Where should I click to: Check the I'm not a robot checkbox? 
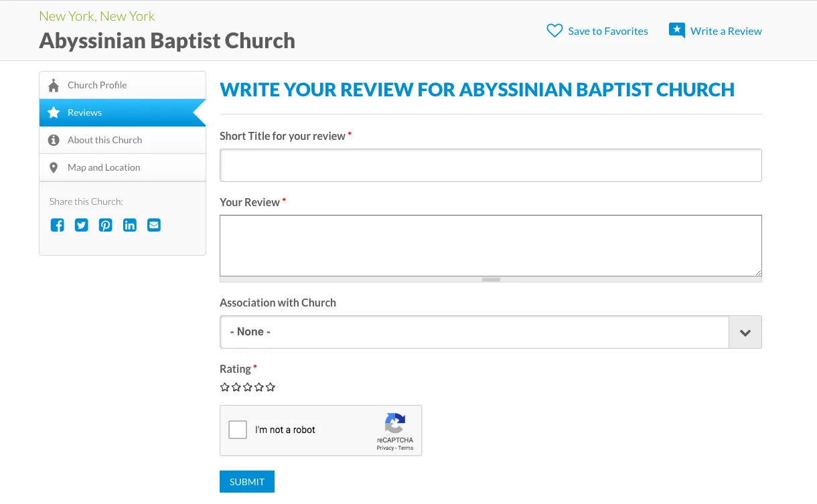(238, 430)
